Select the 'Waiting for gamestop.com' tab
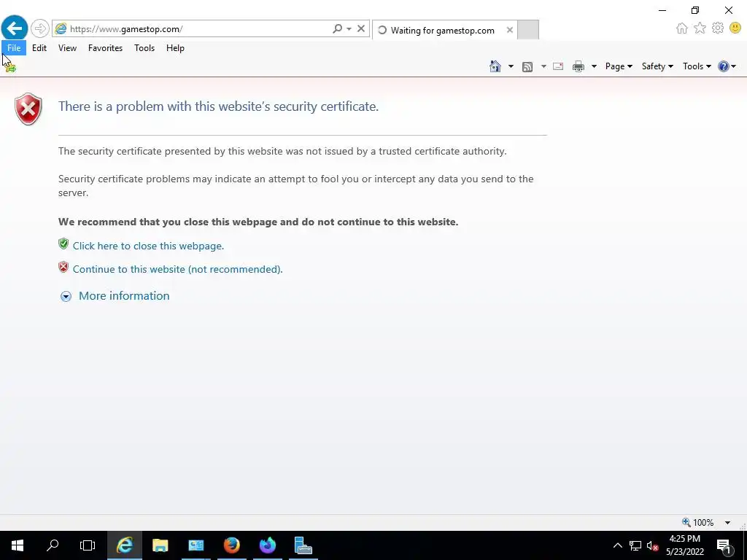Viewport: 747px width, 560px height. [444, 30]
